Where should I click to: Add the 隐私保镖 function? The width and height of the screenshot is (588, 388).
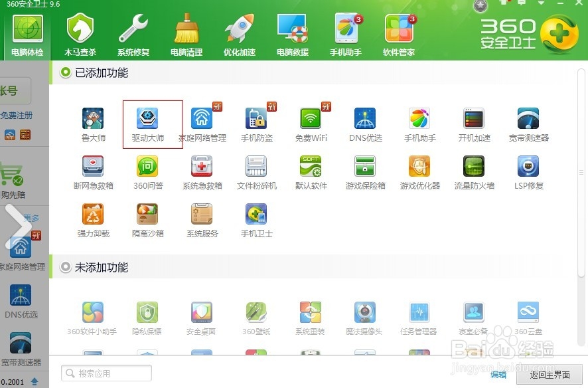click(x=147, y=318)
